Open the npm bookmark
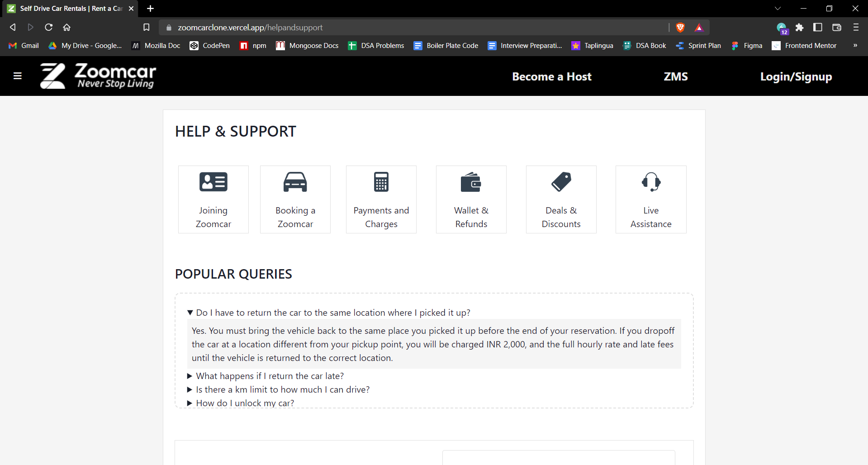This screenshot has height=465, width=868. 253,45
